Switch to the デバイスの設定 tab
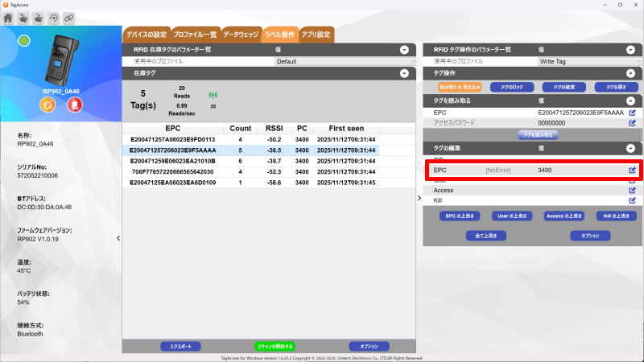Viewport: 644px width, 362px height. click(144, 35)
